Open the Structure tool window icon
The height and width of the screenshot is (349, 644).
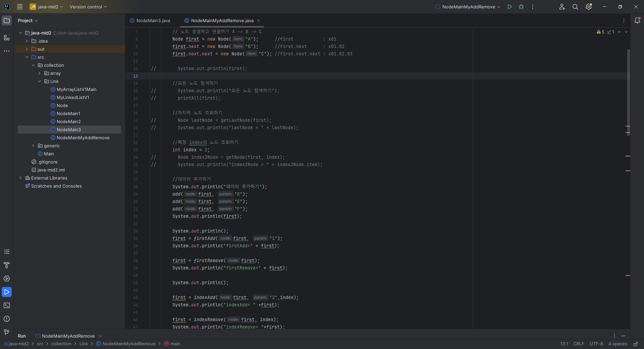(7, 38)
